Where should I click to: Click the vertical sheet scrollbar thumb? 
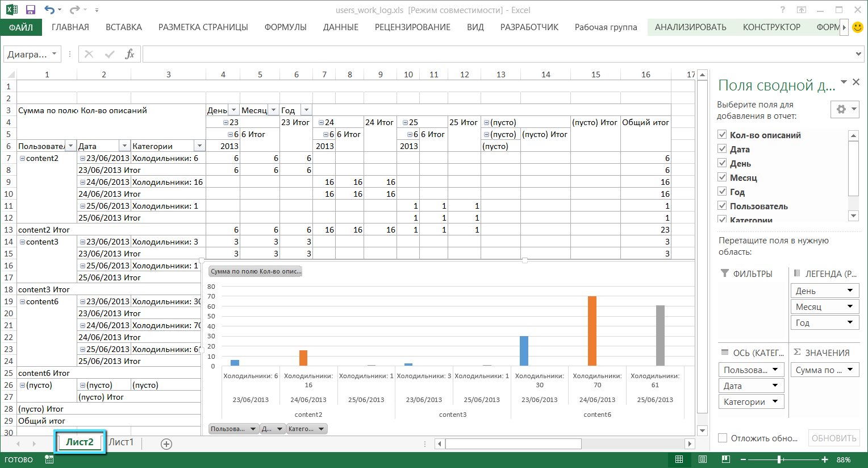[703, 247]
